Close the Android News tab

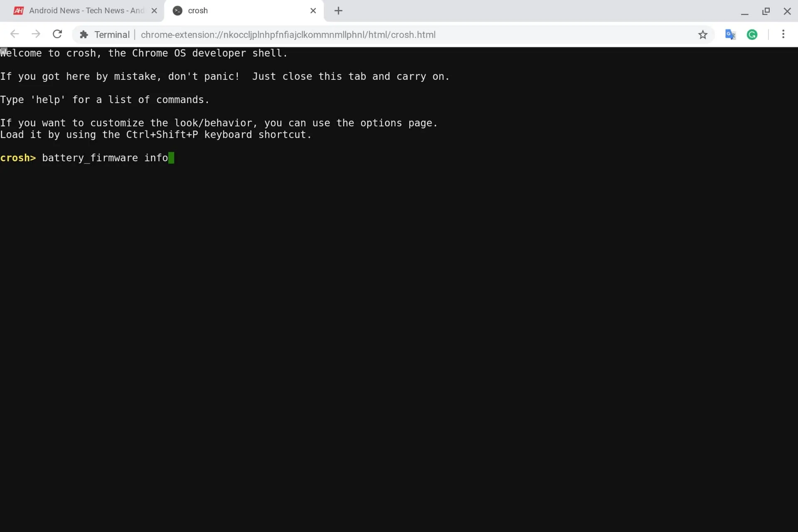tap(153, 11)
